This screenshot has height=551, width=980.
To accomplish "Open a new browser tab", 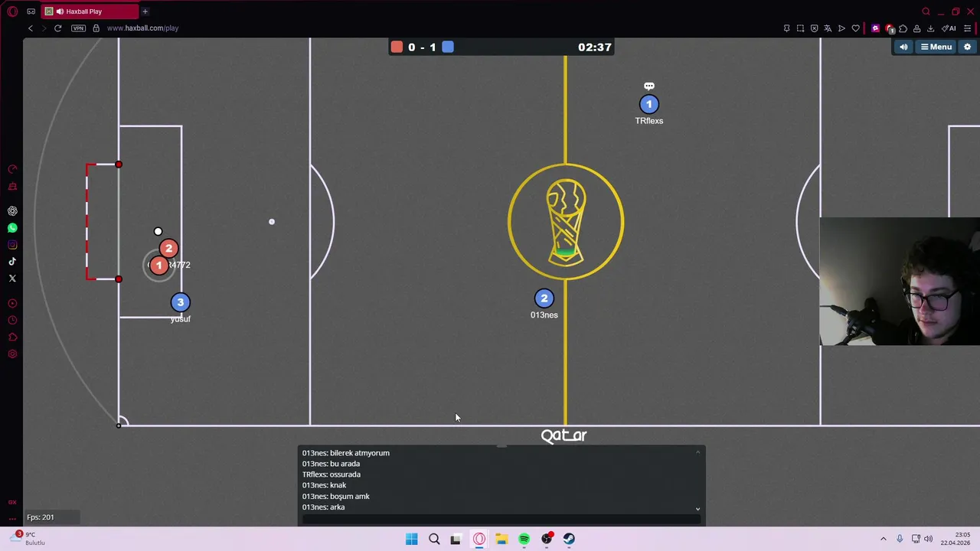I will click(x=145, y=11).
